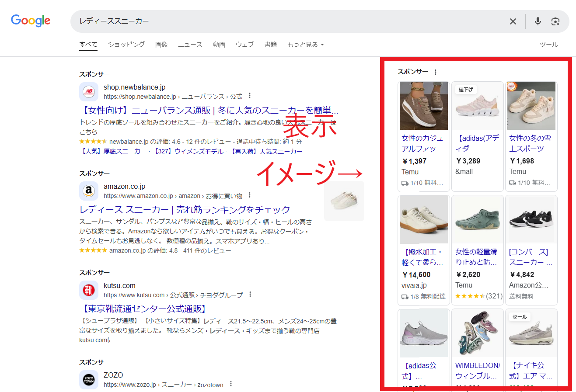Open the more-options menu for the ZOZO ad
The height and width of the screenshot is (392, 576).
(231, 384)
